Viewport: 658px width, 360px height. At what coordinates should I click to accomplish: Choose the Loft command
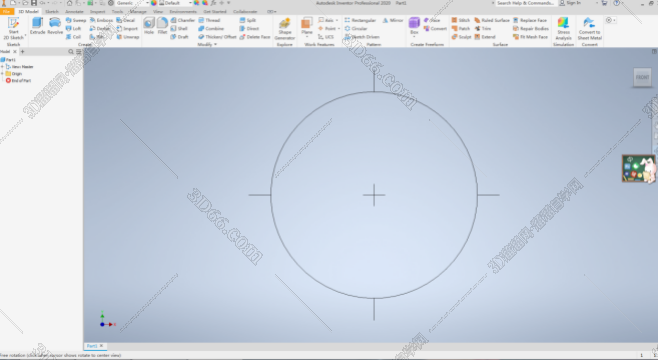coord(74,29)
